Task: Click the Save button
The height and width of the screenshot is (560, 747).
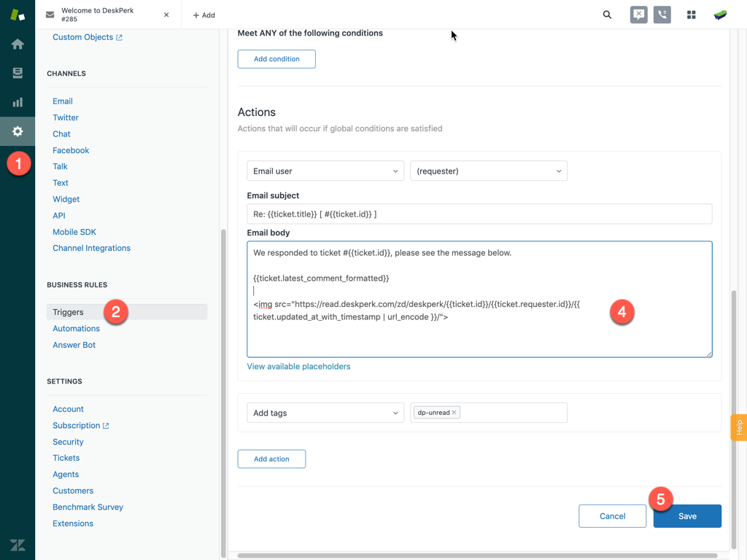Action: click(x=687, y=516)
